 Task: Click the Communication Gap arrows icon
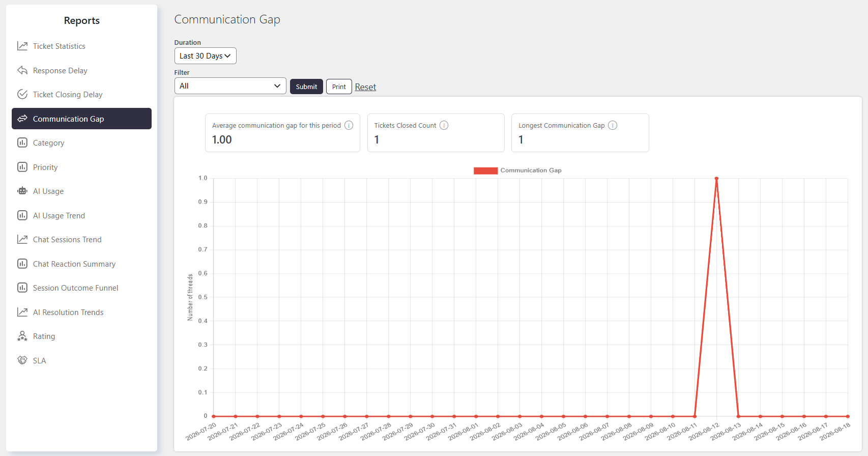[x=22, y=119]
